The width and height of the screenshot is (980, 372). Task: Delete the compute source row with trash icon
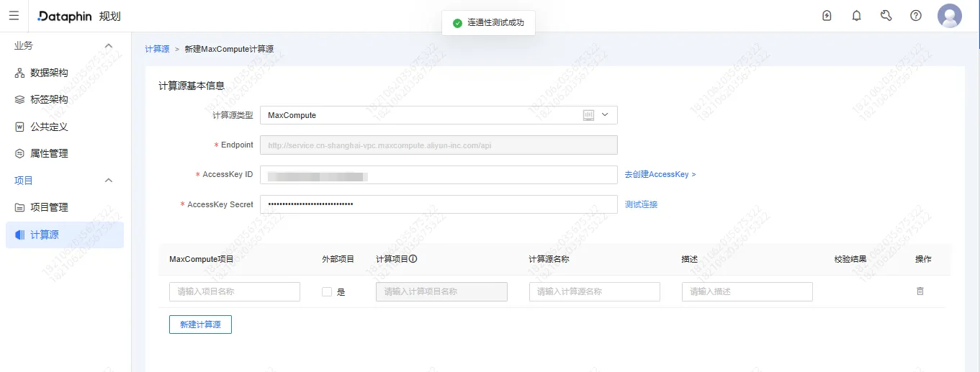(920, 291)
